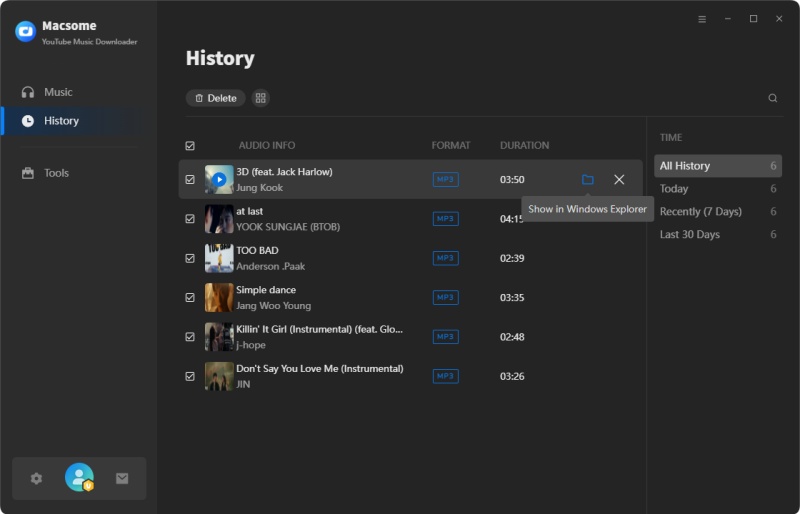Screen dimensions: 800x514
Task: Click the artist name Jang Woo Young
Action: 273,306
